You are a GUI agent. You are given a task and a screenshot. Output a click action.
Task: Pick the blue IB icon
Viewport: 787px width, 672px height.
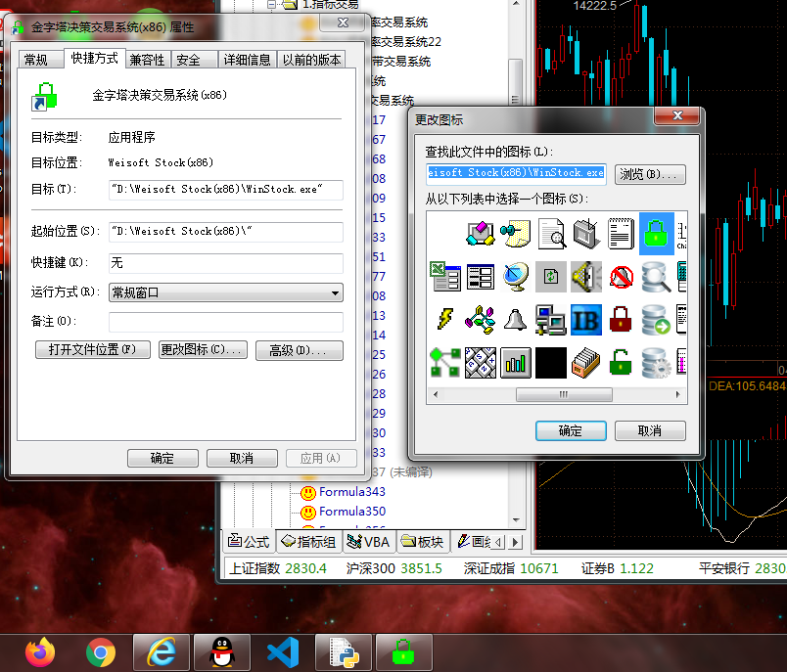[x=585, y=320]
